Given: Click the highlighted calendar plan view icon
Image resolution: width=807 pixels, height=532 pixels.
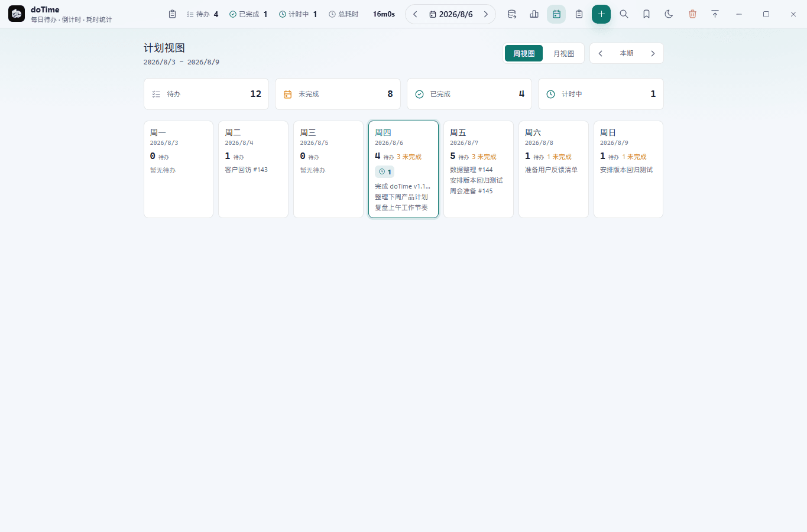Looking at the screenshot, I should [x=556, y=14].
